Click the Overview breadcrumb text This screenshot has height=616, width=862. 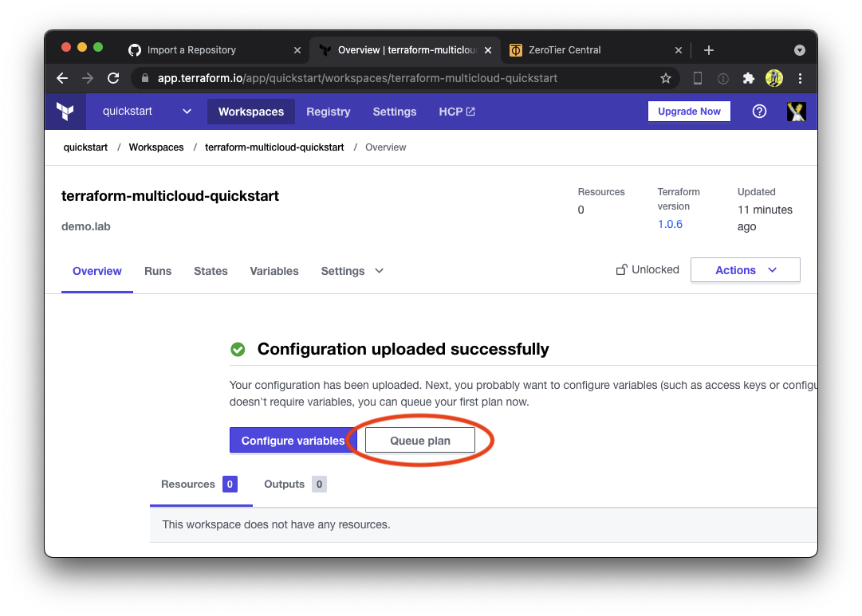[385, 147]
